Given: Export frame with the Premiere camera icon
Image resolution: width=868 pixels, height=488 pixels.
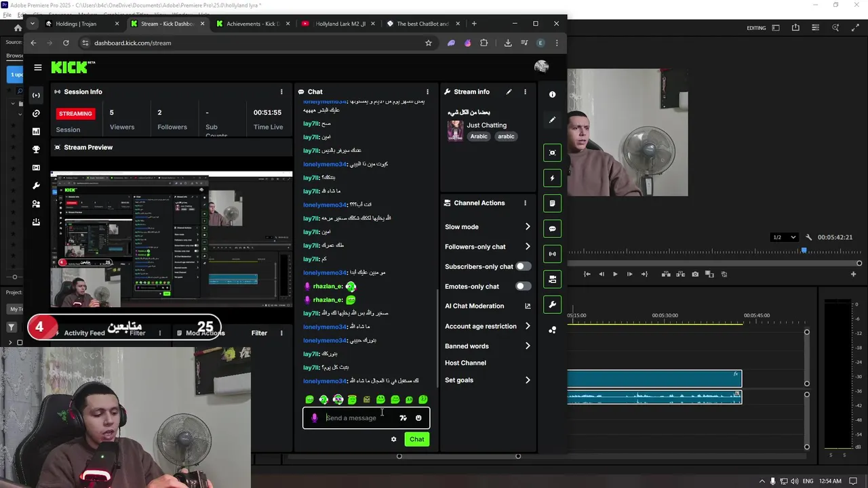Looking at the screenshot, I should click(x=695, y=274).
